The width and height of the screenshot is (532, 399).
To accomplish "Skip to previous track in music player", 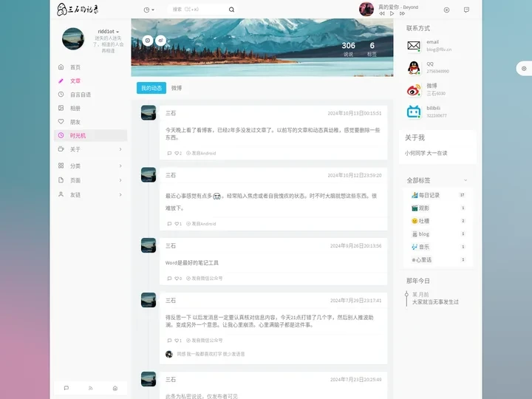I will 382,13.
